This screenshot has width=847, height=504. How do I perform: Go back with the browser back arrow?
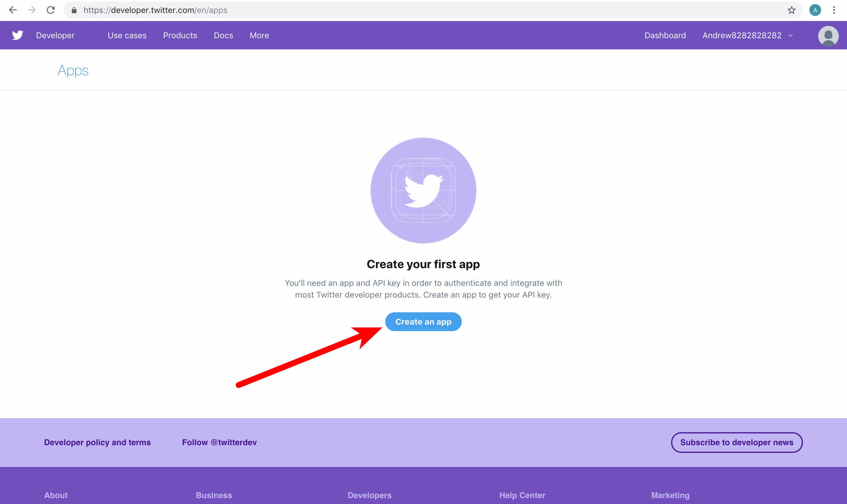(13, 10)
